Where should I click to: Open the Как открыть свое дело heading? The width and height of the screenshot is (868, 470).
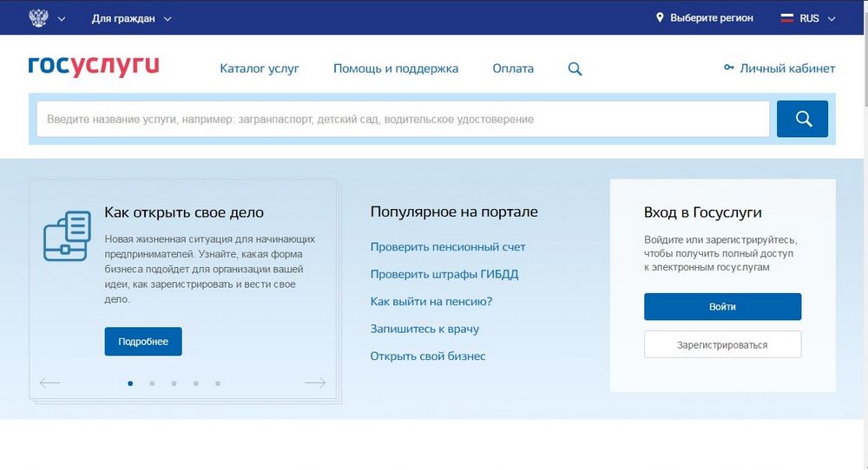pyautogui.click(x=184, y=212)
